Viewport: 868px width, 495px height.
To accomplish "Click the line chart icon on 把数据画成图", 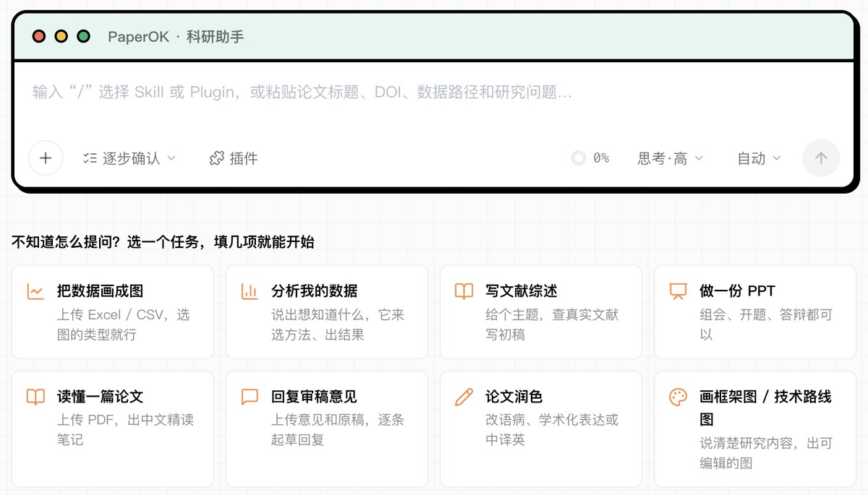I will coord(35,291).
